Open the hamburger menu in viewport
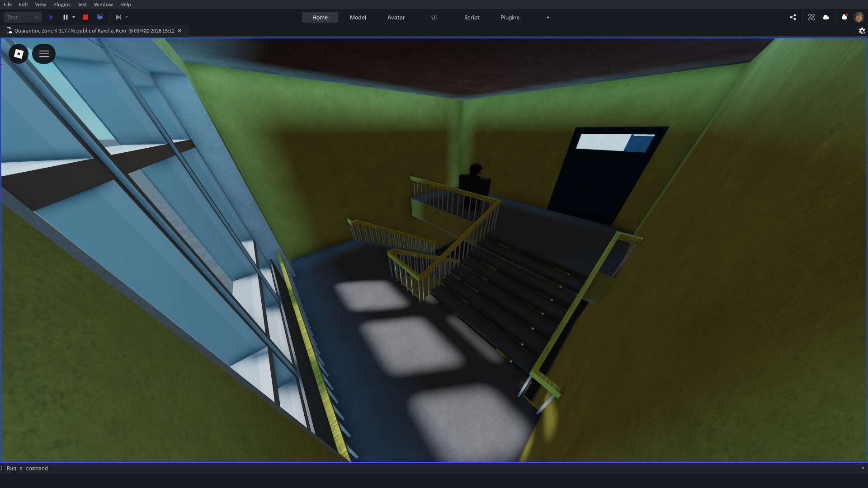 click(44, 54)
